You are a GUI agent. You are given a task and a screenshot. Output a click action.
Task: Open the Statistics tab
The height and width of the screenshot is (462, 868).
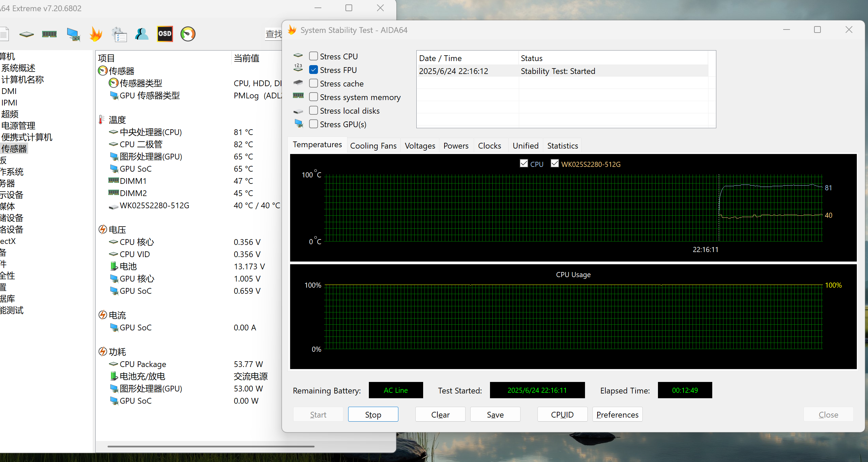[562, 146]
